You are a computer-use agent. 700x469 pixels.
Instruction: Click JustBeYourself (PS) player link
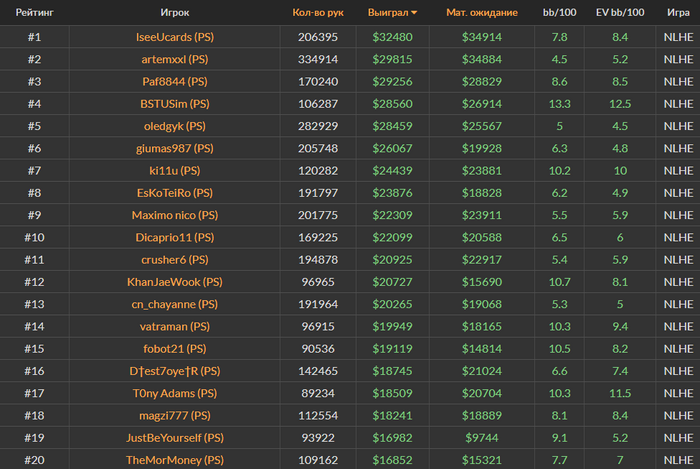pyautogui.click(x=175, y=438)
